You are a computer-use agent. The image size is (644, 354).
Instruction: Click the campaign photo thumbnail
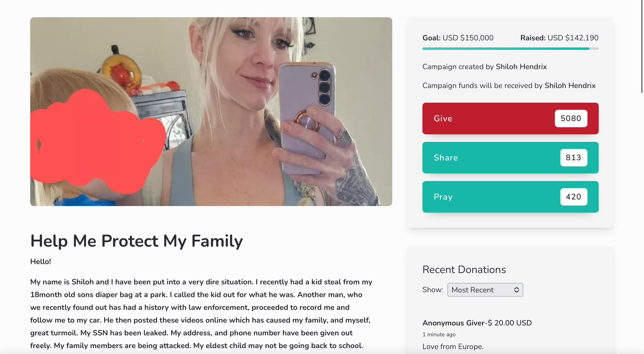(x=211, y=112)
